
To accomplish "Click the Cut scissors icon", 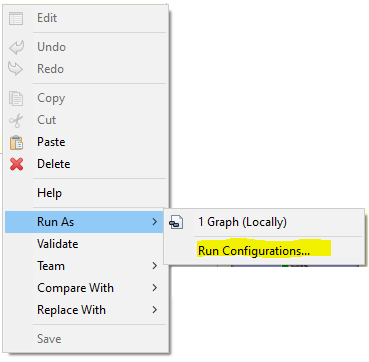I will click(x=16, y=120).
